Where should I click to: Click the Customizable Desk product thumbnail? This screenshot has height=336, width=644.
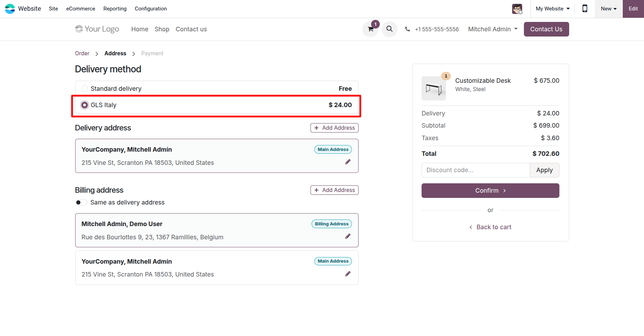(433, 88)
